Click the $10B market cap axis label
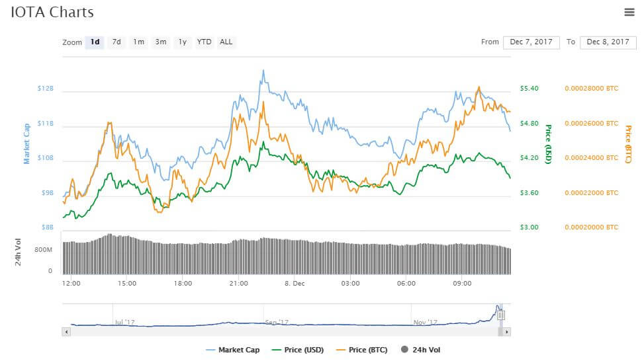The width and height of the screenshot is (644, 361). pyautogui.click(x=46, y=158)
